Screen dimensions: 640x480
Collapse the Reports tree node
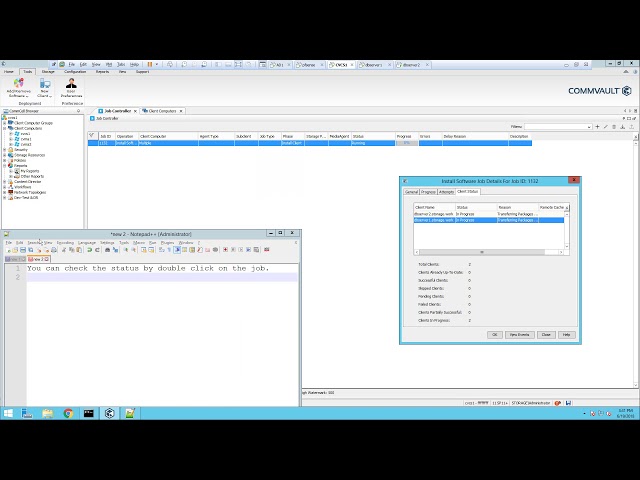click(x=5, y=166)
